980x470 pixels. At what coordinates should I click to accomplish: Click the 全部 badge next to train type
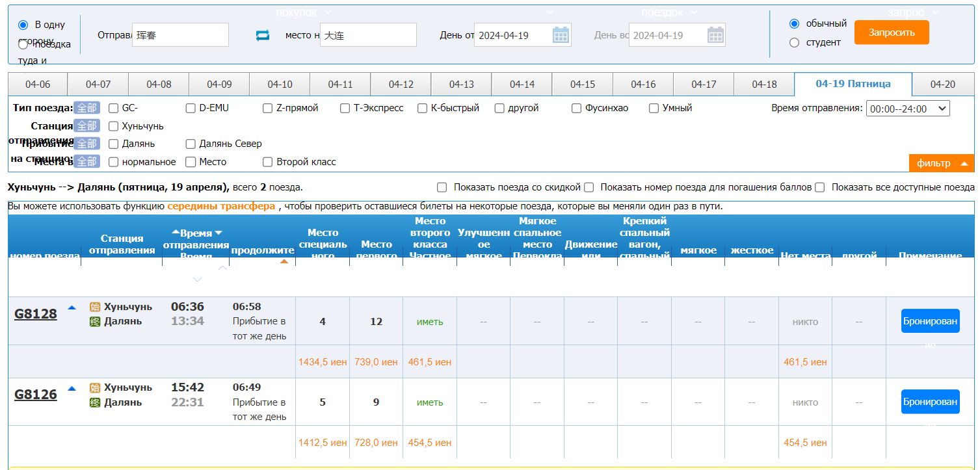86,108
